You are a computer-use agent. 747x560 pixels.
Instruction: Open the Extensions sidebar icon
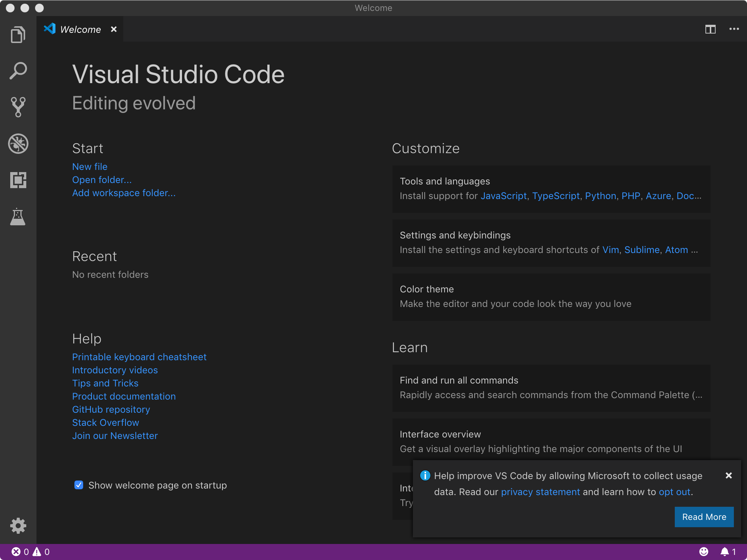[x=18, y=180]
